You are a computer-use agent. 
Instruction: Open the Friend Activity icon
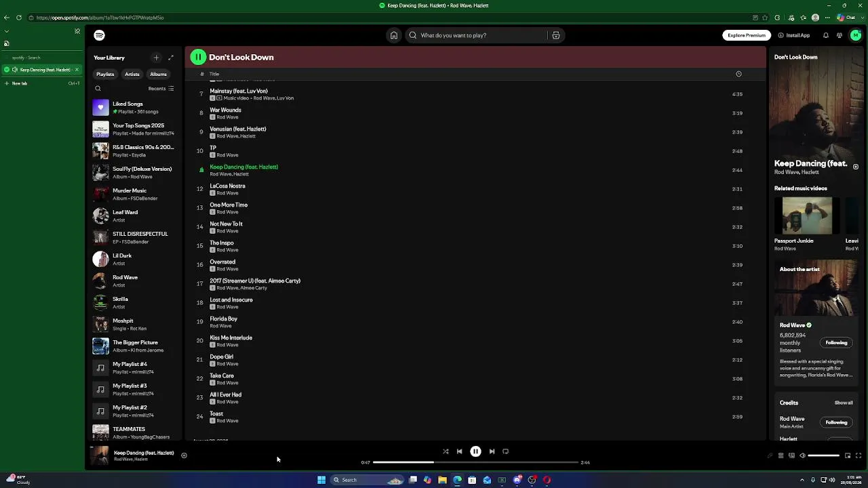point(840,35)
